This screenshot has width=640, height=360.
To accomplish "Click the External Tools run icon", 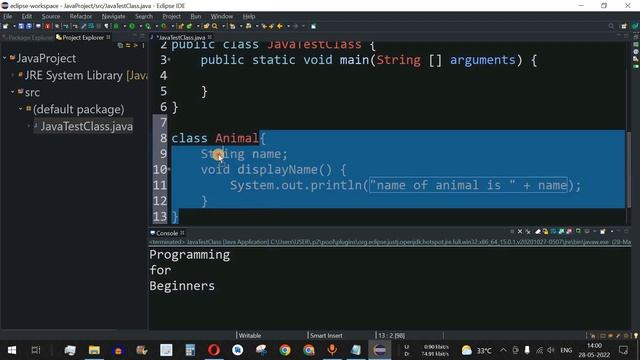I will pos(164,26).
